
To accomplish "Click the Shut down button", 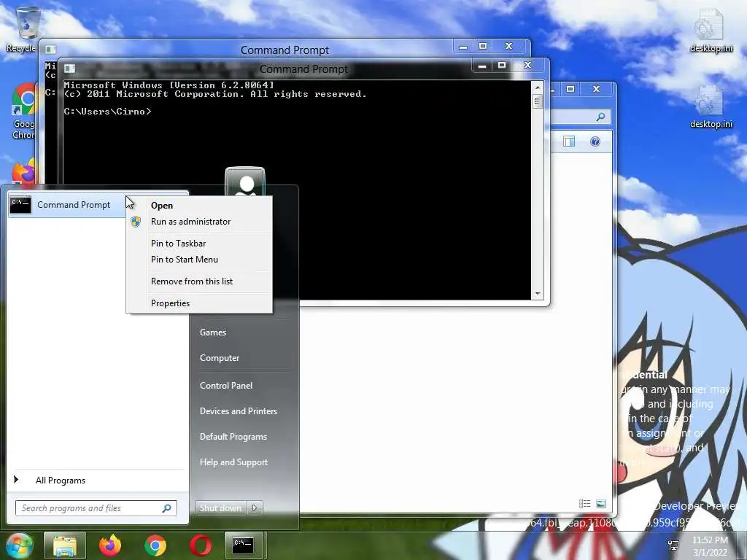I will pyautogui.click(x=220, y=508).
